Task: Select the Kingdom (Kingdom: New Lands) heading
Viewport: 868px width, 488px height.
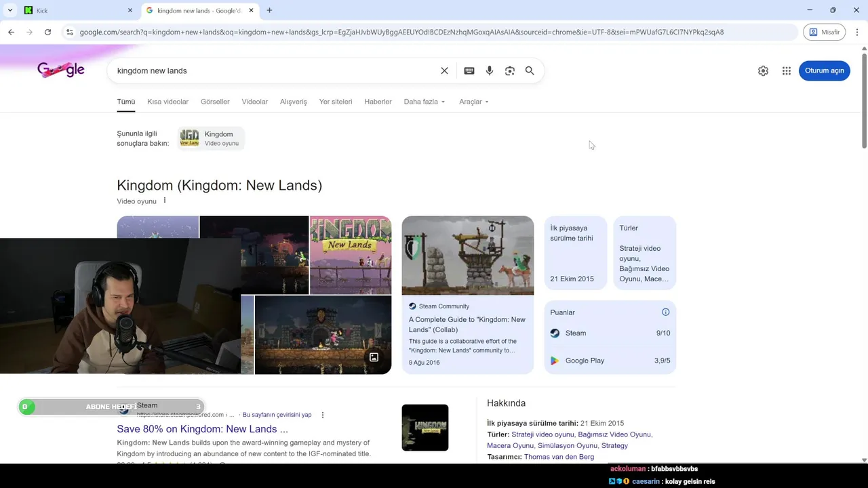Action: coord(219,185)
